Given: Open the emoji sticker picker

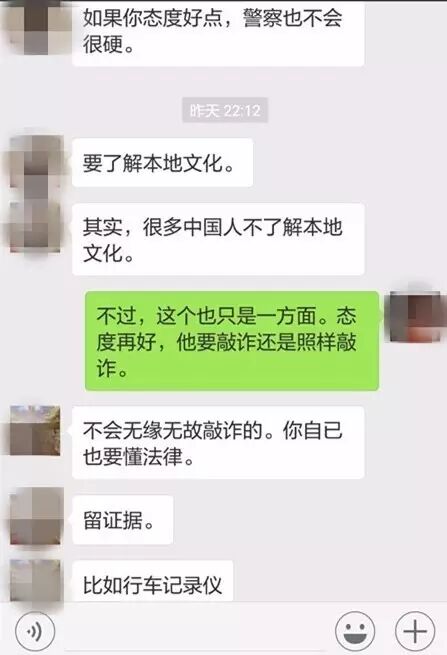Looking at the screenshot, I should 356,631.
